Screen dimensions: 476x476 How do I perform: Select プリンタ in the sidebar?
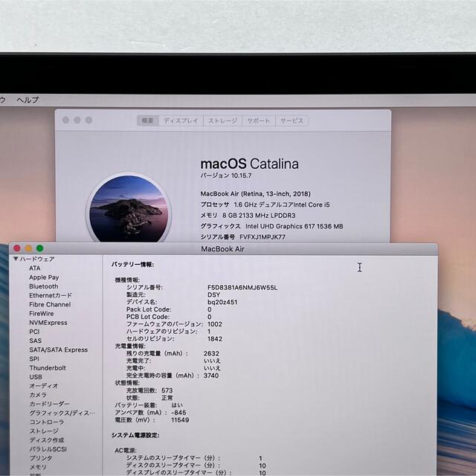[x=41, y=458]
